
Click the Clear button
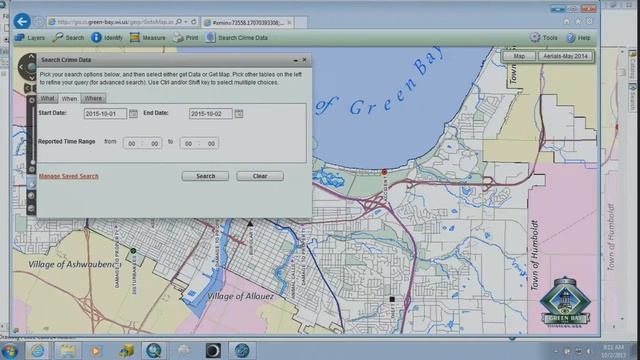click(x=260, y=176)
